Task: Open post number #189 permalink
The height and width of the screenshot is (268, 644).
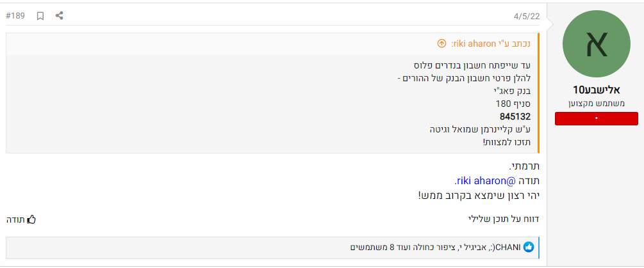Action: pyautogui.click(x=15, y=15)
